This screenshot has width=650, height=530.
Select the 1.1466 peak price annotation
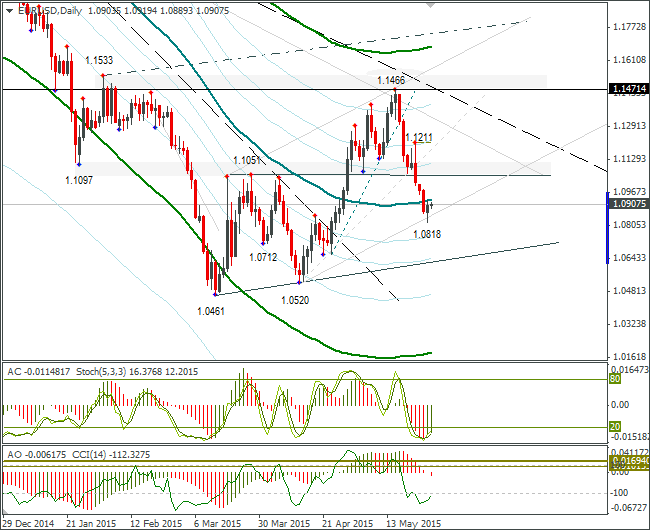click(x=391, y=80)
